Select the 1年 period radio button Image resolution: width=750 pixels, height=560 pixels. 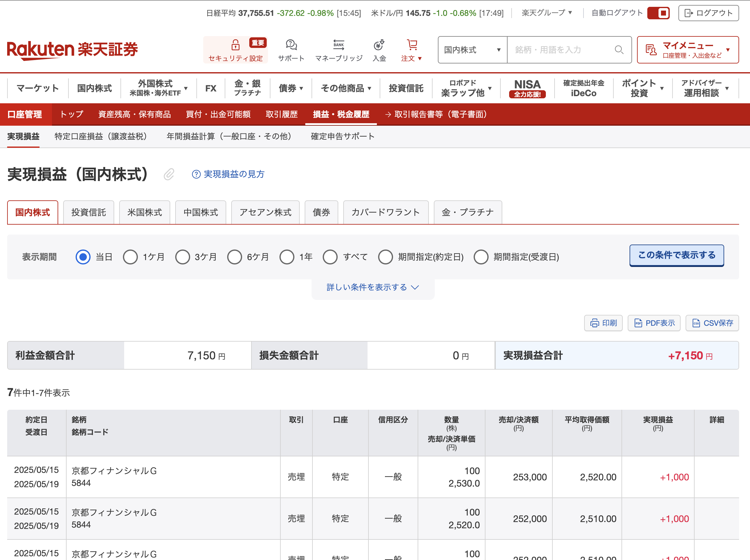(287, 257)
